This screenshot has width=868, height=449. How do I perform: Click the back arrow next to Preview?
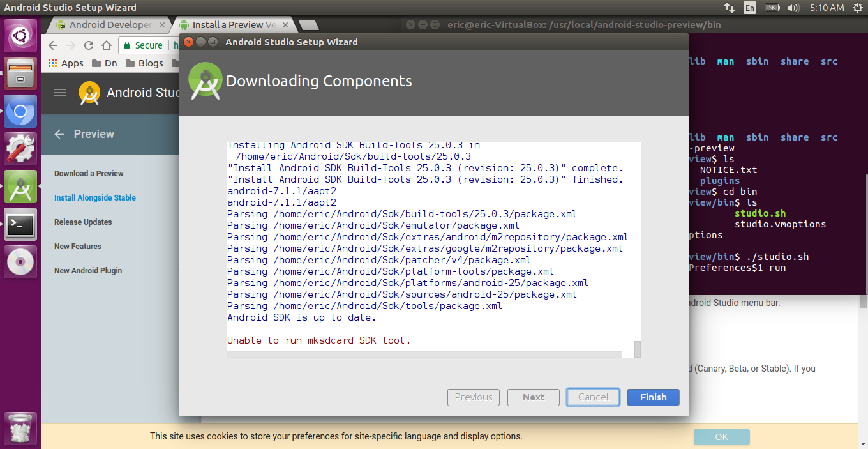click(x=59, y=134)
